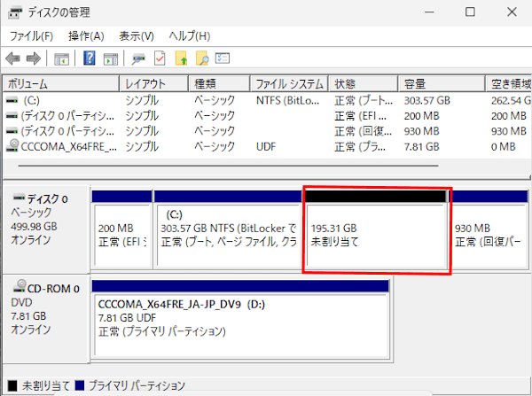532x396 pixels.
Task: Click the ディスク 0 disk label panel
Action: click(46, 229)
